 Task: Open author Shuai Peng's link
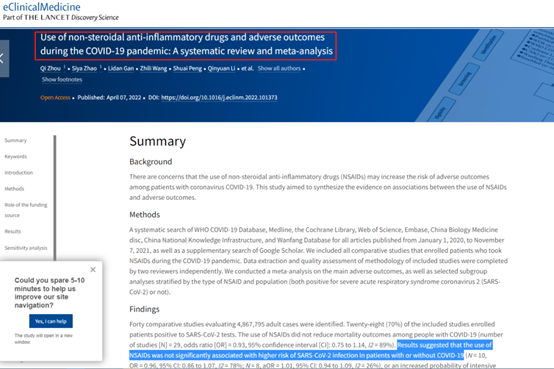tap(187, 69)
